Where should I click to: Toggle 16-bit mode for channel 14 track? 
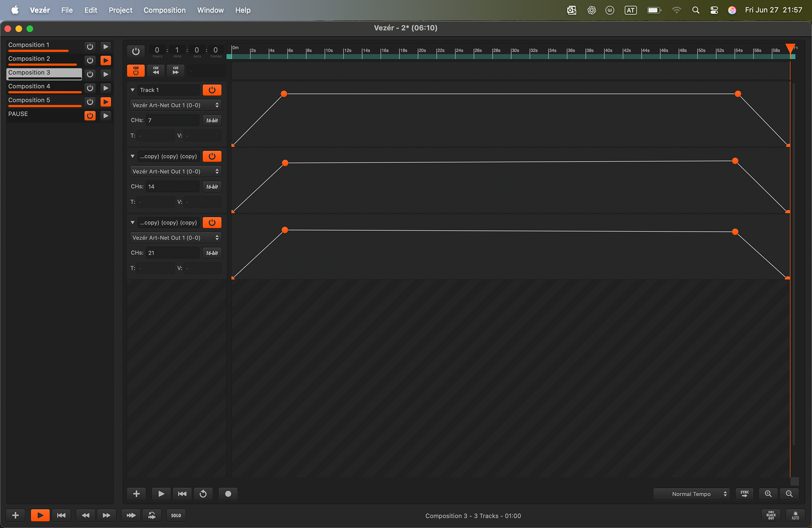[x=212, y=186]
